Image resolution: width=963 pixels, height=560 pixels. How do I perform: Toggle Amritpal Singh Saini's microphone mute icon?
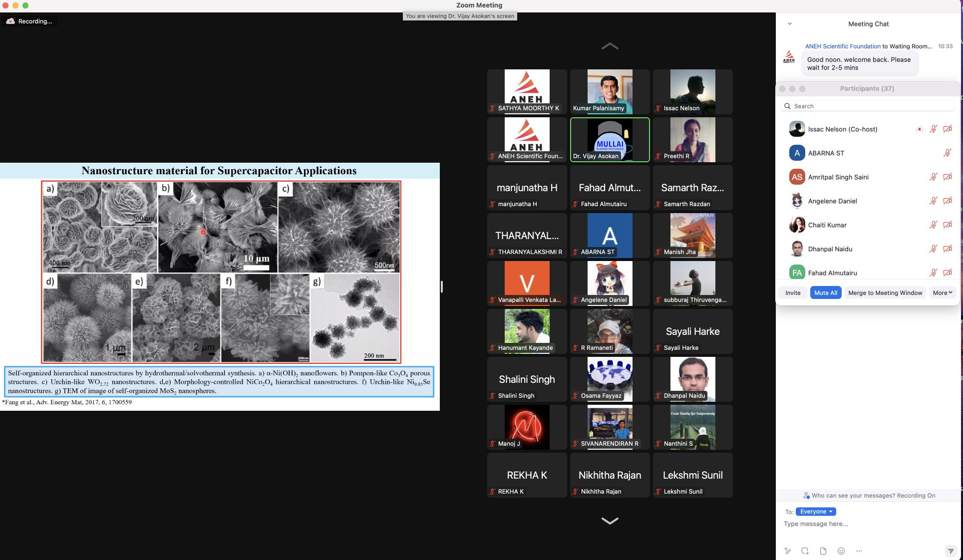pos(933,177)
